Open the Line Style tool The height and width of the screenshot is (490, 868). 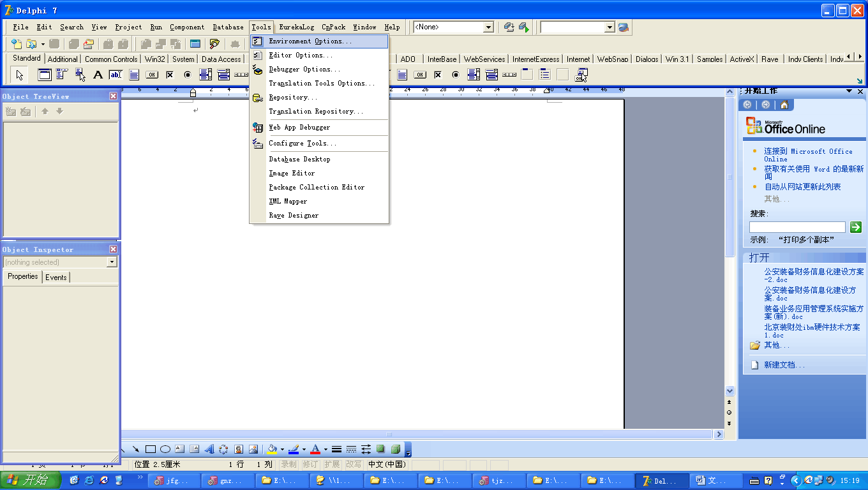[x=337, y=449]
